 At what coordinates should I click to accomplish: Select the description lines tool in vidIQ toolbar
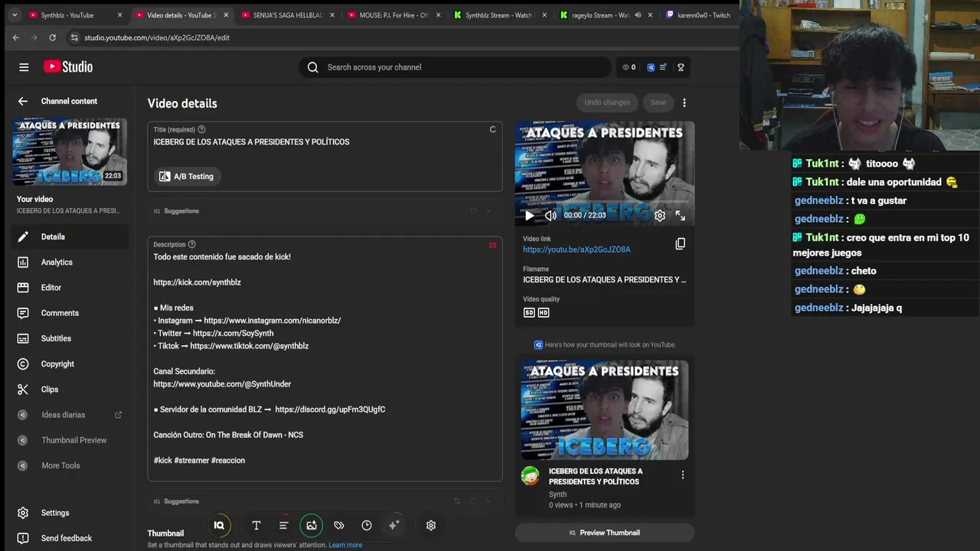[x=283, y=526]
